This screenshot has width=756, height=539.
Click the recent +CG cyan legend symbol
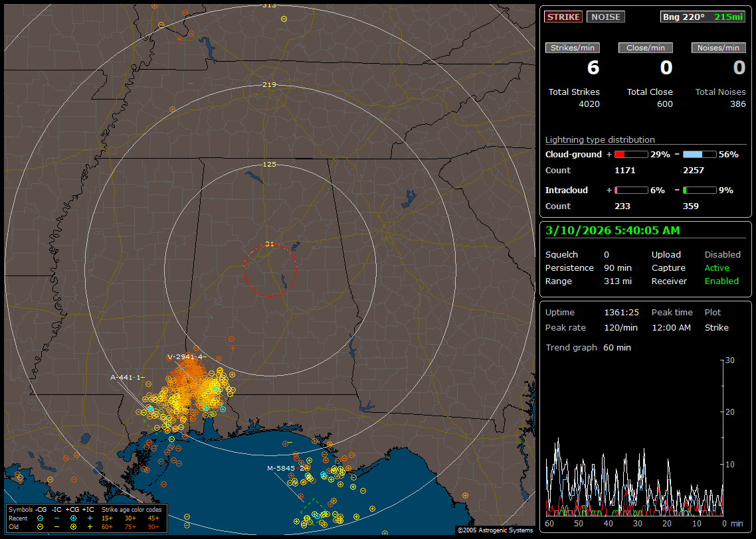[x=73, y=518]
